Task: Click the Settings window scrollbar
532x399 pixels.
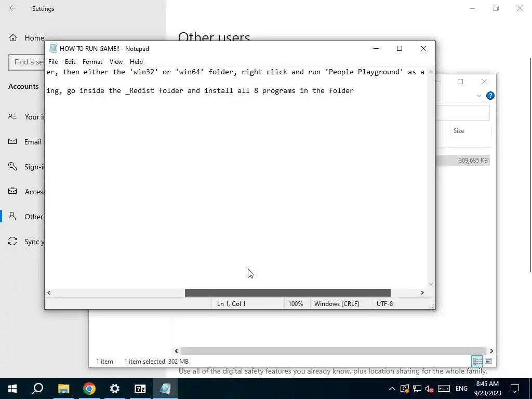Action: [530, 165]
